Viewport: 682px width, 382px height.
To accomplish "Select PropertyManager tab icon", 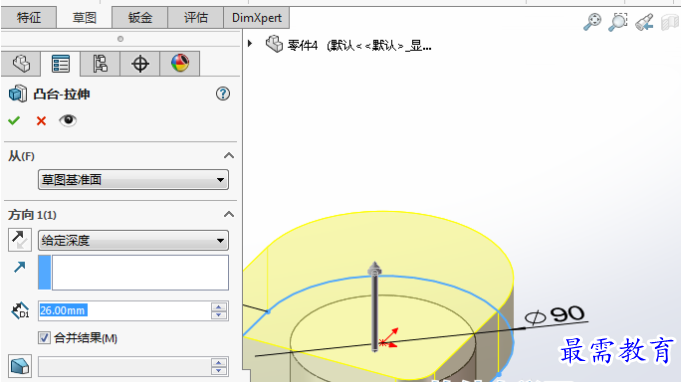I will [60, 64].
